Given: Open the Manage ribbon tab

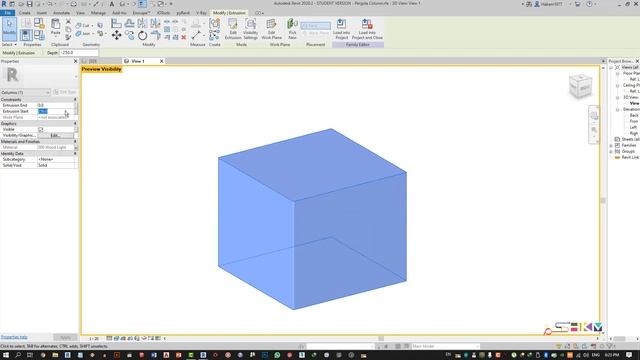Looking at the screenshot, I should [98, 13].
